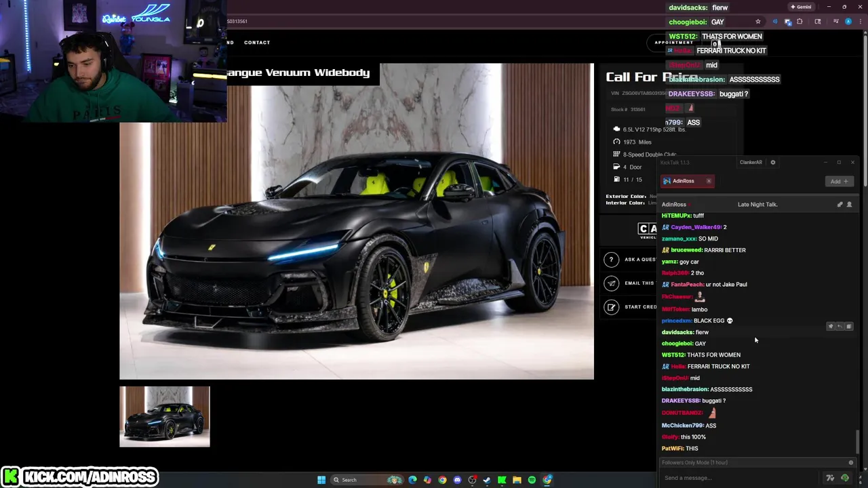
Task: Open Chrome extensions puzzle icon
Action: pyautogui.click(x=800, y=22)
